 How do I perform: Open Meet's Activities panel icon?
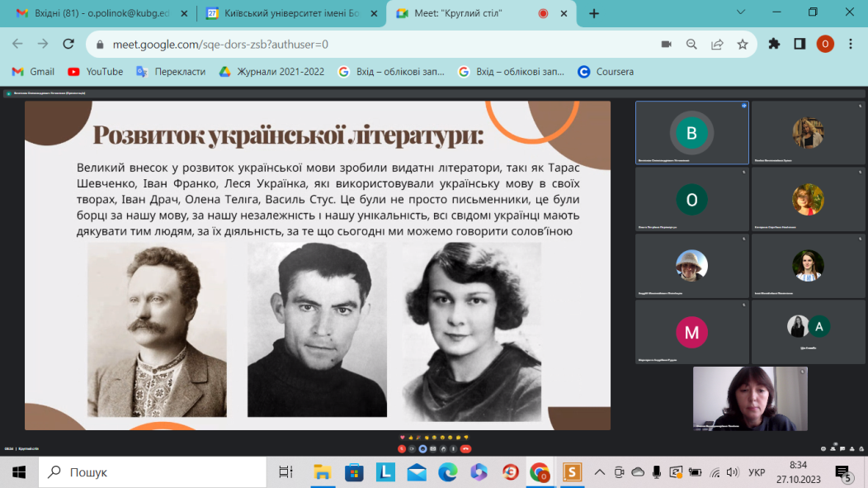851,448
